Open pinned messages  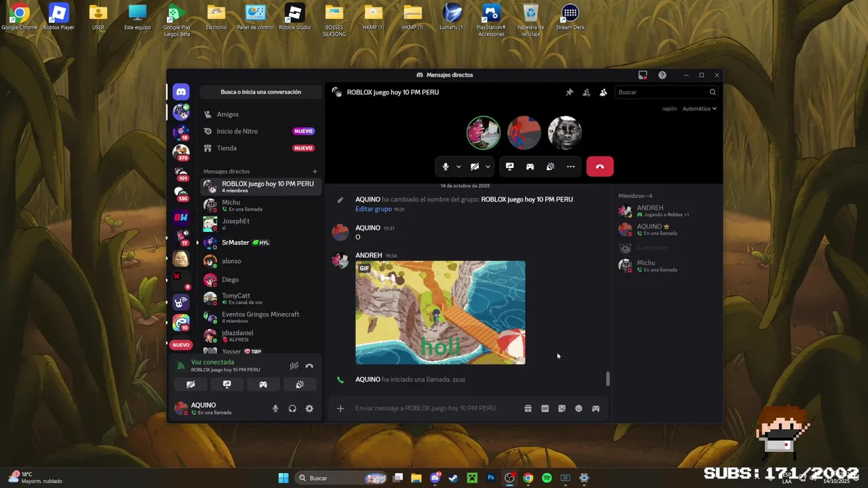click(570, 92)
